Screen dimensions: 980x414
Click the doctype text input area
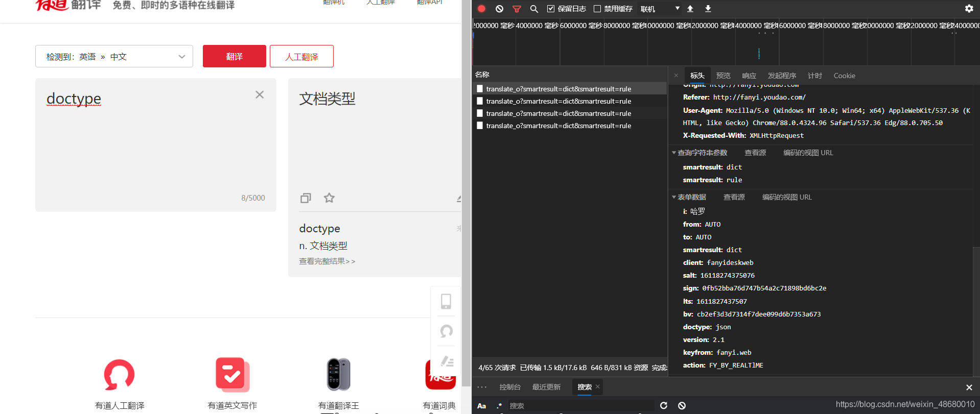click(x=156, y=144)
